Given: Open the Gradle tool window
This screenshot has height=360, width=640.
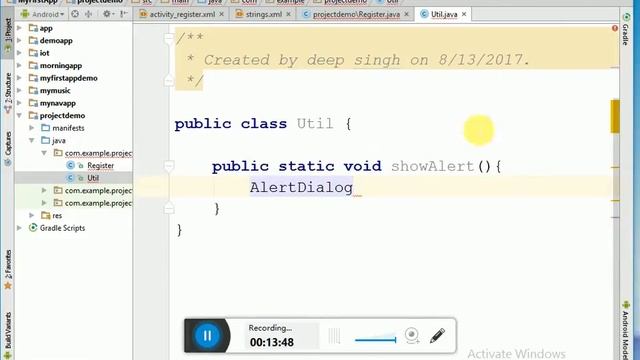Looking at the screenshot, I should 626,29.
